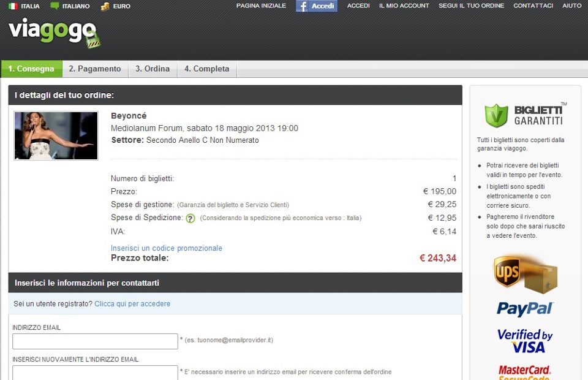Click the Mediolanum Forum venue and date line
The height and width of the screenshot is (380, 588).
point(205,128)
